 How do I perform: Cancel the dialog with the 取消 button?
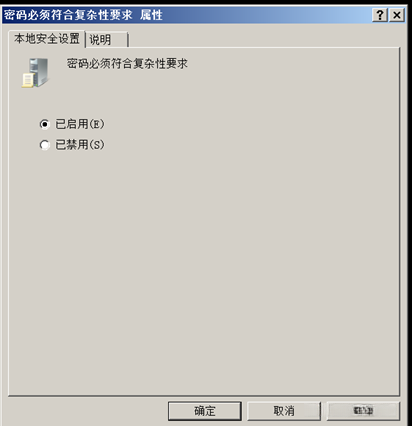click(284, 411)
